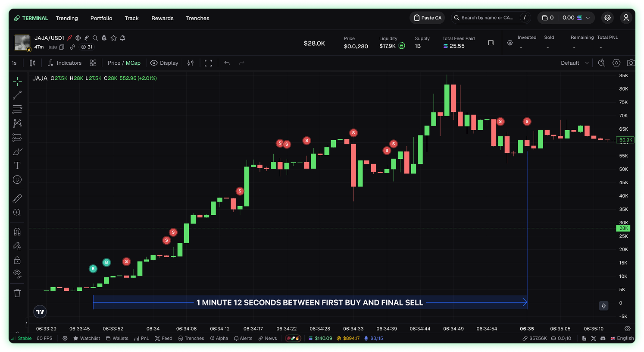Viewport: 644px width, 352px height.
Task: Switch chart to MCap display
Action: (x=133, y=63)
